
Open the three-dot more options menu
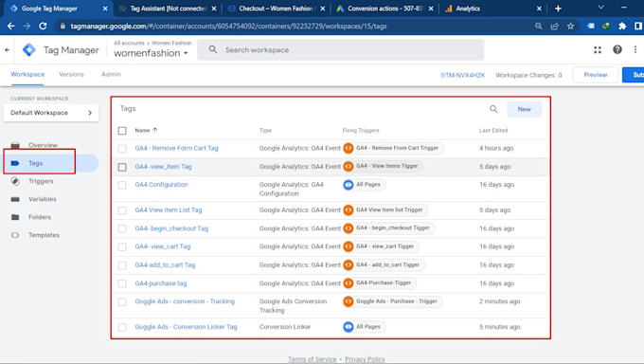(x=635, y=50)
